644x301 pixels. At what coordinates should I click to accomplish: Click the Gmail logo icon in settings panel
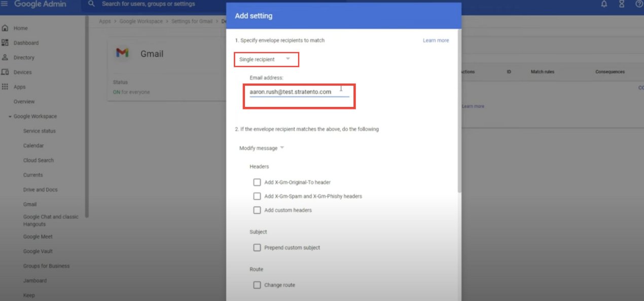(122, 52)
